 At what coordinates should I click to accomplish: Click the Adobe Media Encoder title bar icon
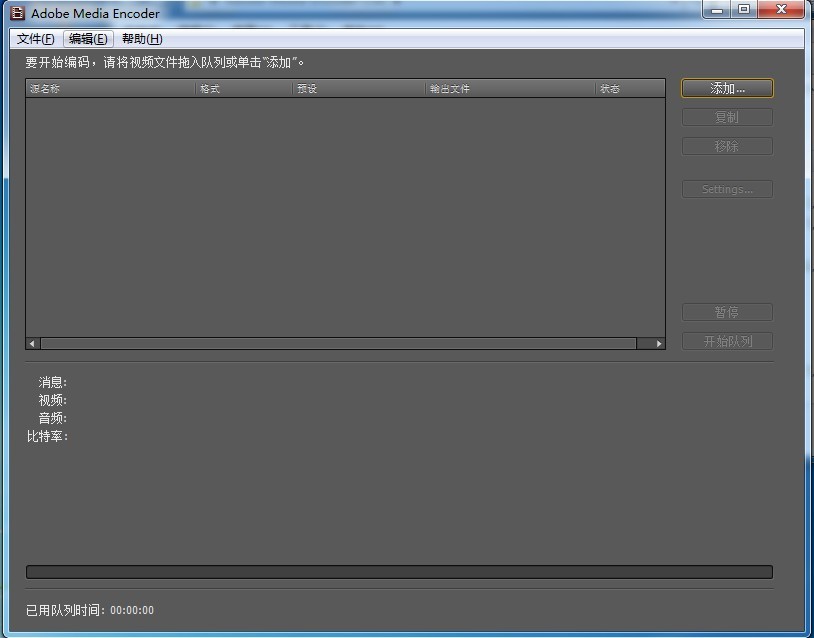(x=17, y=13)
